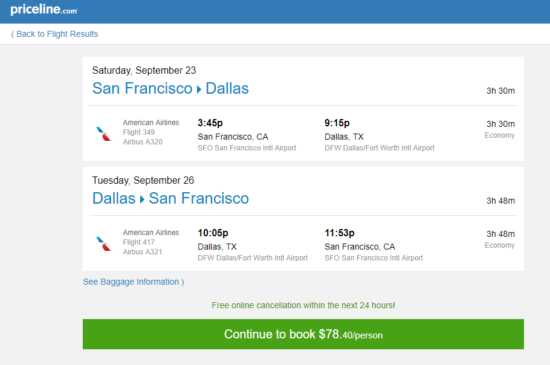Go back to Flight Results
The width and height of the screenshot is (550, 365).
click(54, 34)
